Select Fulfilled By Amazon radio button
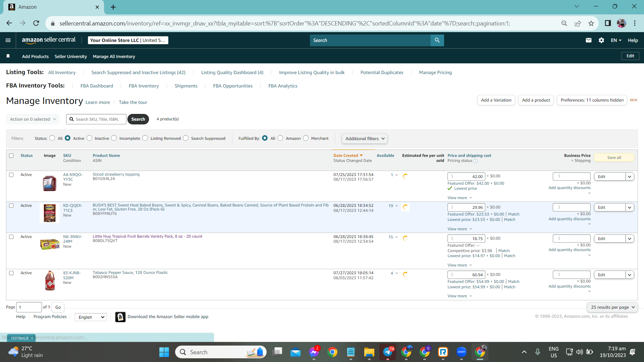The image size is (644, 362). 280,138
